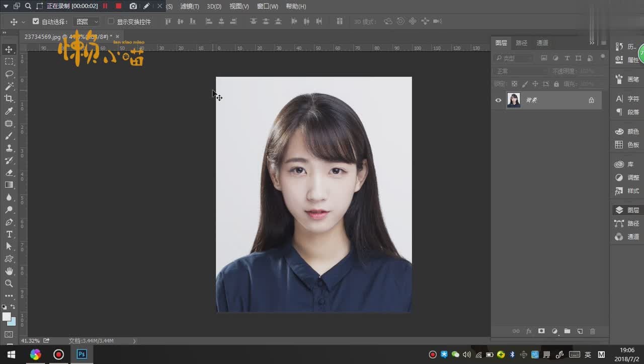Open the Move tool preset picker arrow
The height and width of the screenshot is (364, 644).
coord(23,22)
